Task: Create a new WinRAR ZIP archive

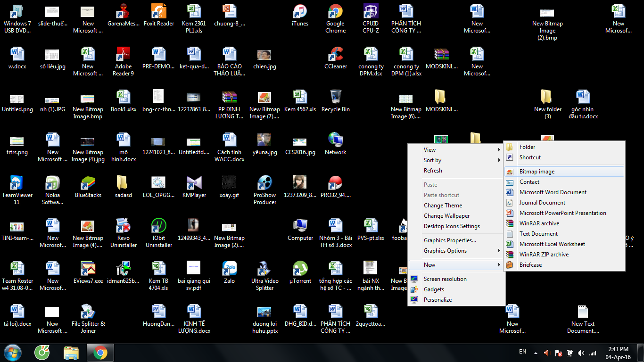Action: point(564,255)
